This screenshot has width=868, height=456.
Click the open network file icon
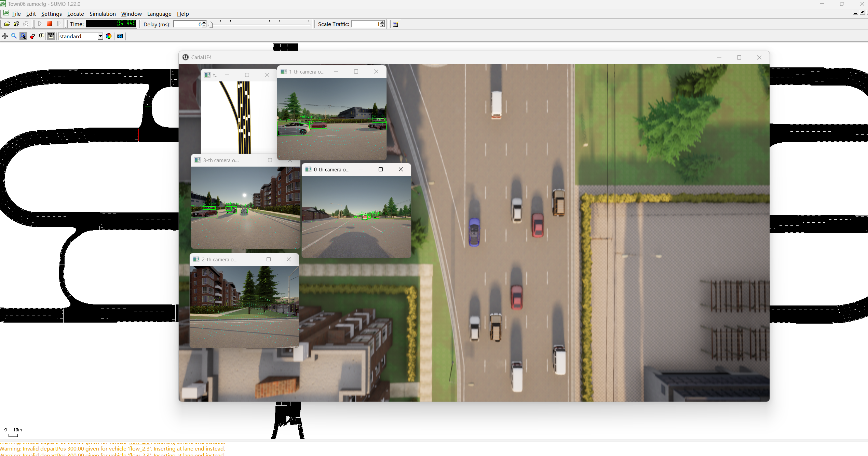(16, 24)
